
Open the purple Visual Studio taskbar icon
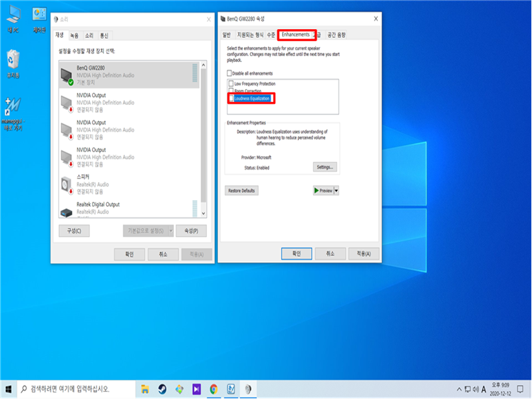(x=196, y=389)
